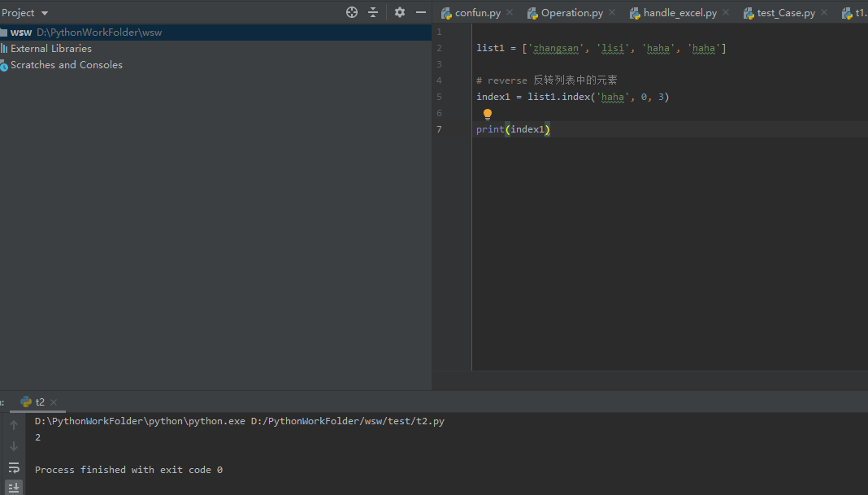
Task: Click the collapse all icon in Project panel
Action: (373, 12)
